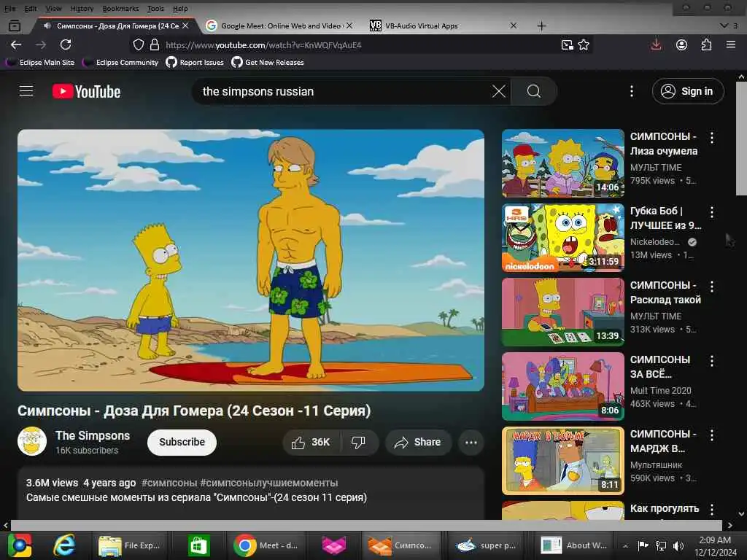Click the Sign in button
The image size is (747, 560).
[x=688, y=91]
